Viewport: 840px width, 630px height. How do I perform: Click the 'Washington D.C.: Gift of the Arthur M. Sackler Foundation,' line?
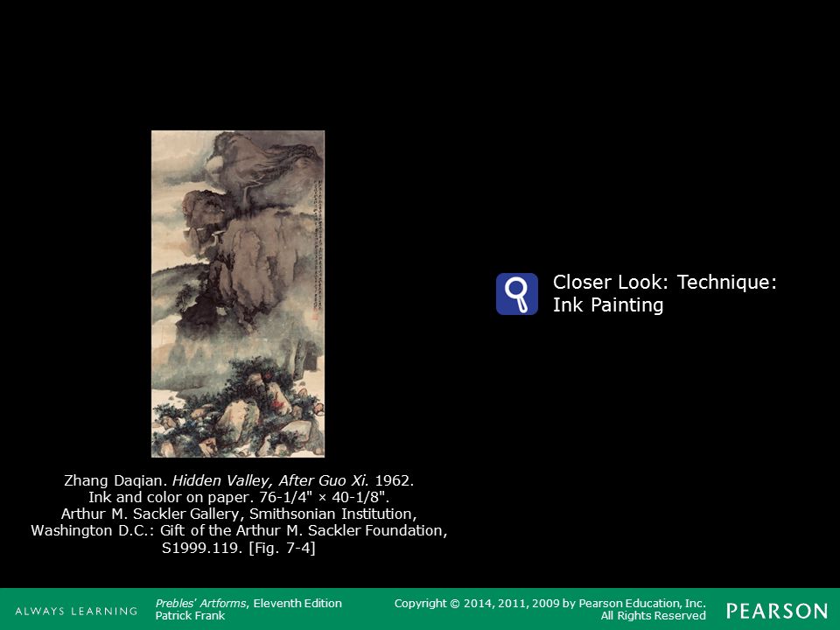coord(239,530)
